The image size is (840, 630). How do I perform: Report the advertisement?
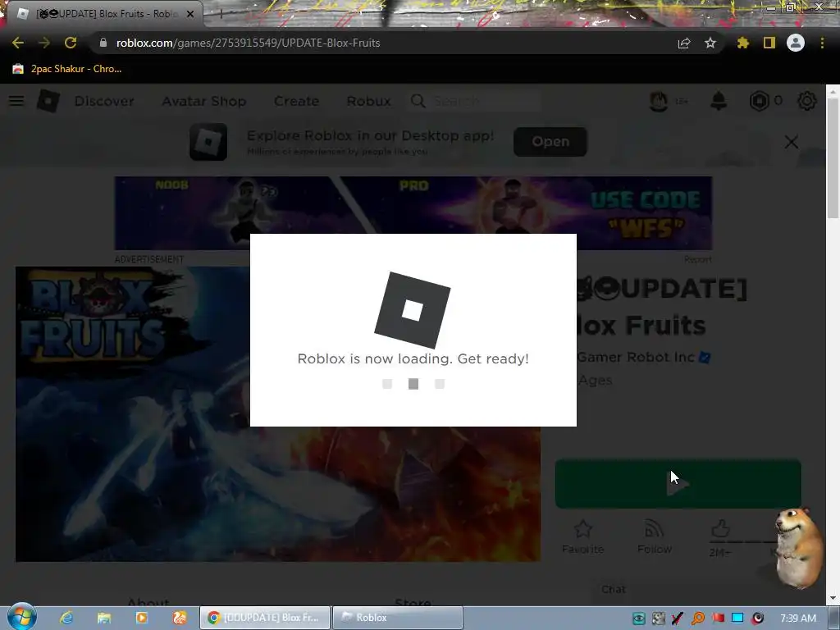(x=698, y=259)
